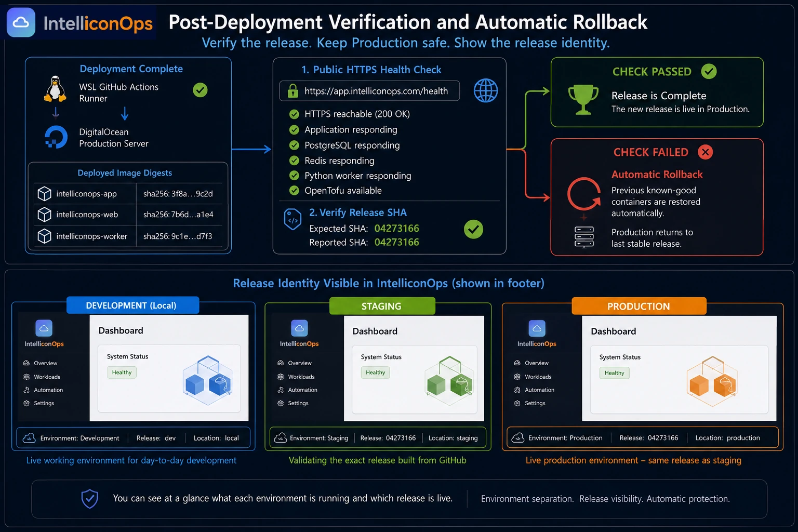Click the Automatic Rollback heading
The width and height of the screenshot is (798, 532).
pyautogui.click(x=657, y=175)
